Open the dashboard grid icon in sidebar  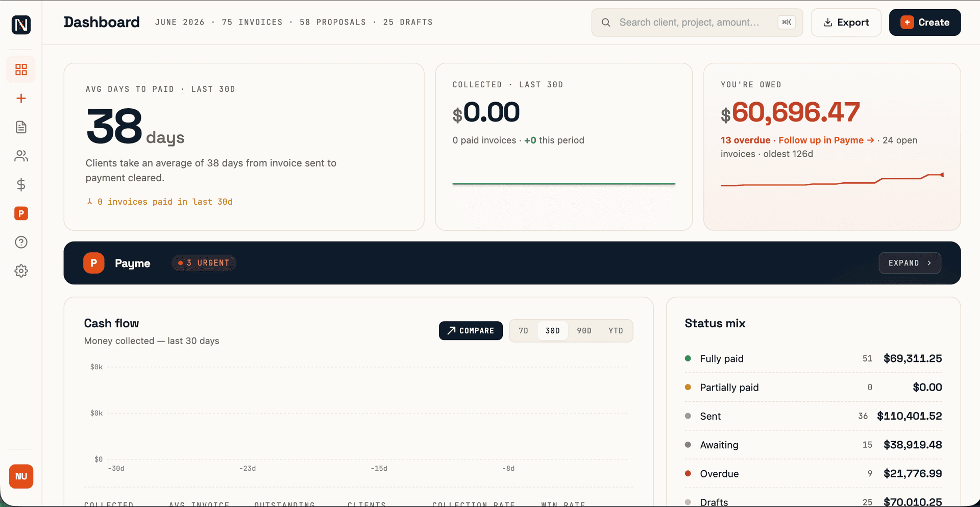(x=21, y=69)
